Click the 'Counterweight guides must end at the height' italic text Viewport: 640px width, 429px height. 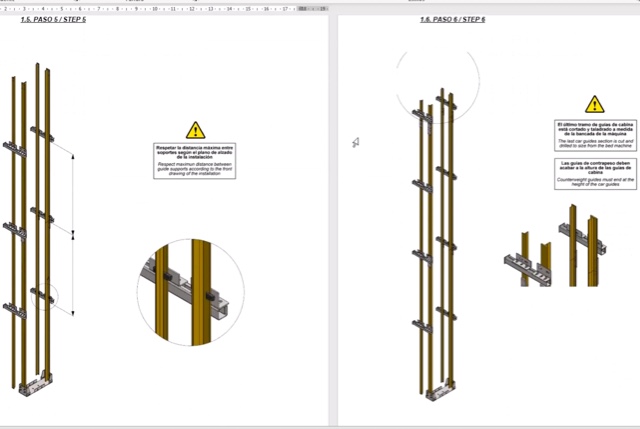point(596,182)
